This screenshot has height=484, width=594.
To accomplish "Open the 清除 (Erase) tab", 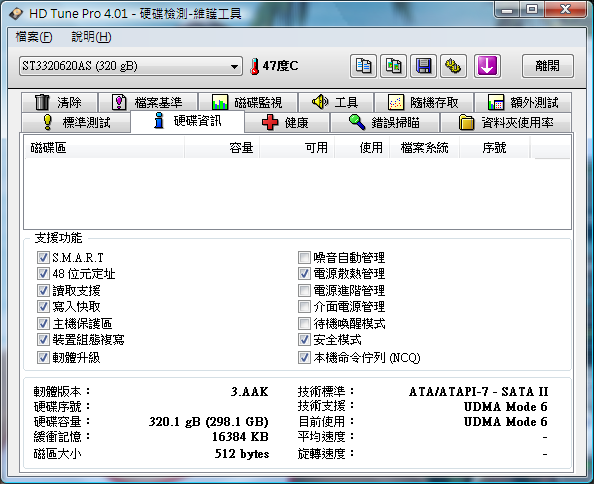I will click(59, 102).
